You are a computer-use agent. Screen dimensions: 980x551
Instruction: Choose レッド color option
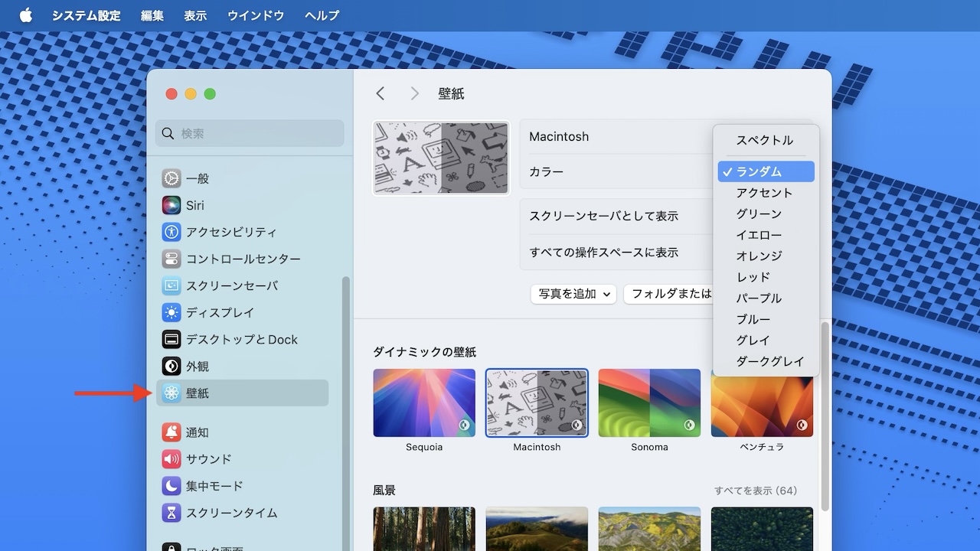(766, 277)
